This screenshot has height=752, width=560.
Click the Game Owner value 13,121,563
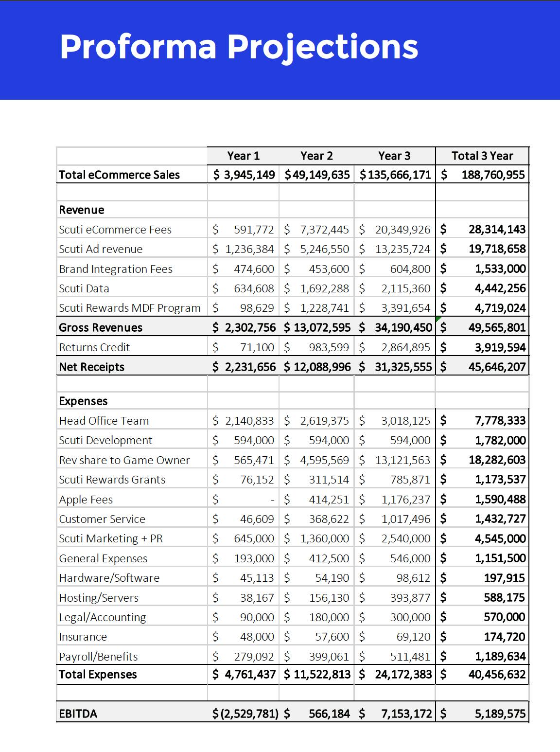403,460
